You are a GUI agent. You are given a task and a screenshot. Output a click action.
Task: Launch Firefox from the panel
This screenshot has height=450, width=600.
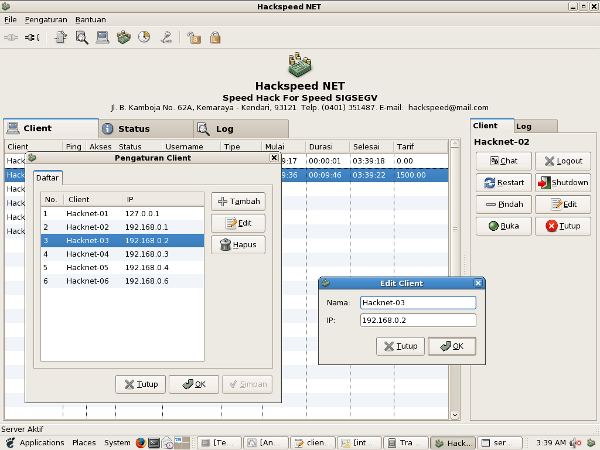141,443
